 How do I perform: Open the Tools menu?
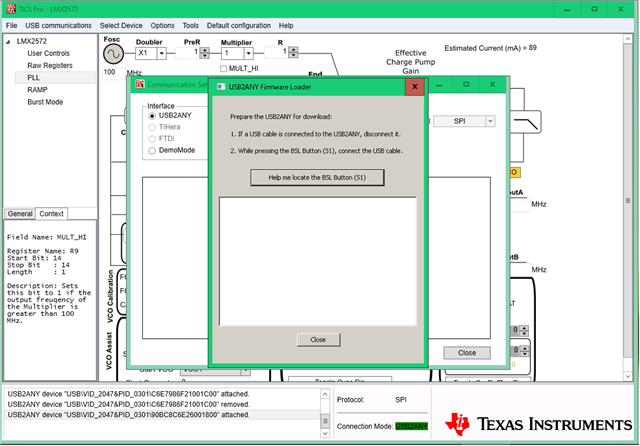[x=191, y=25]
